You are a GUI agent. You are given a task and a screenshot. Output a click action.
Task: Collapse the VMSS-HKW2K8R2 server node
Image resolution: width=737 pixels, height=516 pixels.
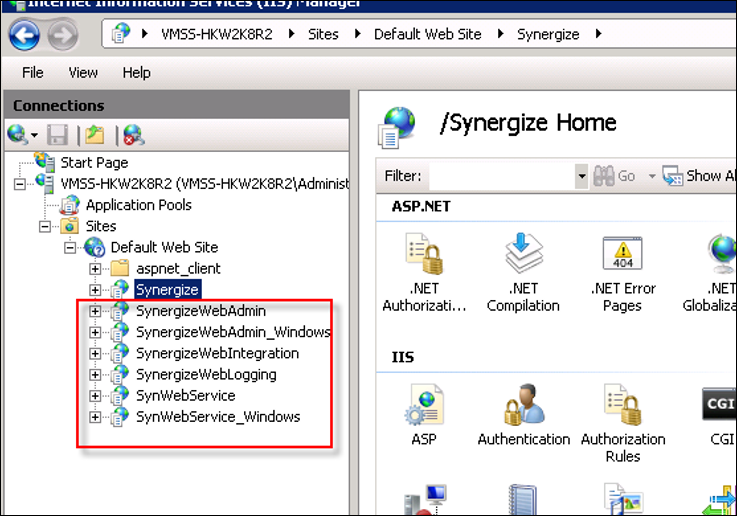pyautogui.click(x=19, y=184)
